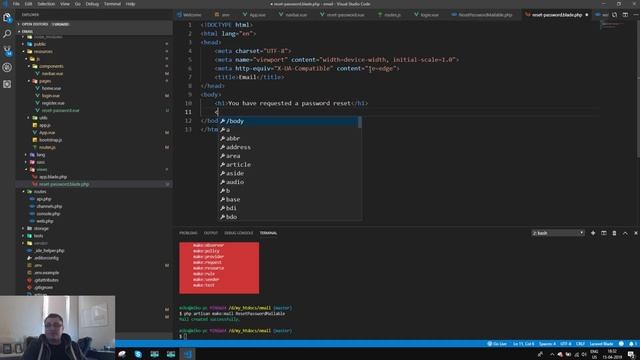
Task: Choose 'address' autocomplete suggestion
Action: (288, 147)
